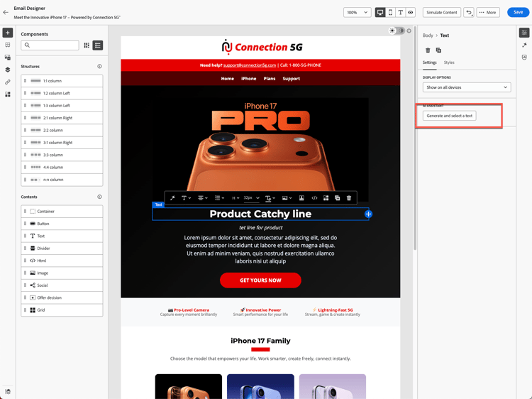This screenshot has width=532, height=399.
Task: Open the text alignment dropdown in text toolbar
Action: click(203, 198)
